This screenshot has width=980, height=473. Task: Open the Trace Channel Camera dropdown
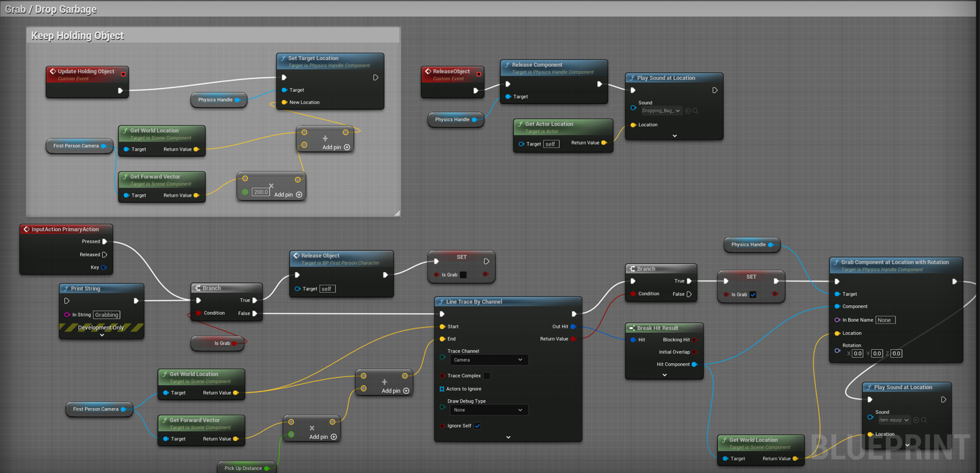point(489,360)
